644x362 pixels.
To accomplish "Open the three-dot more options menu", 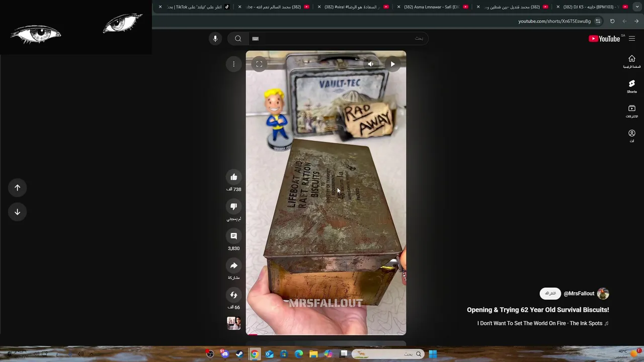I will click(233, 64).
